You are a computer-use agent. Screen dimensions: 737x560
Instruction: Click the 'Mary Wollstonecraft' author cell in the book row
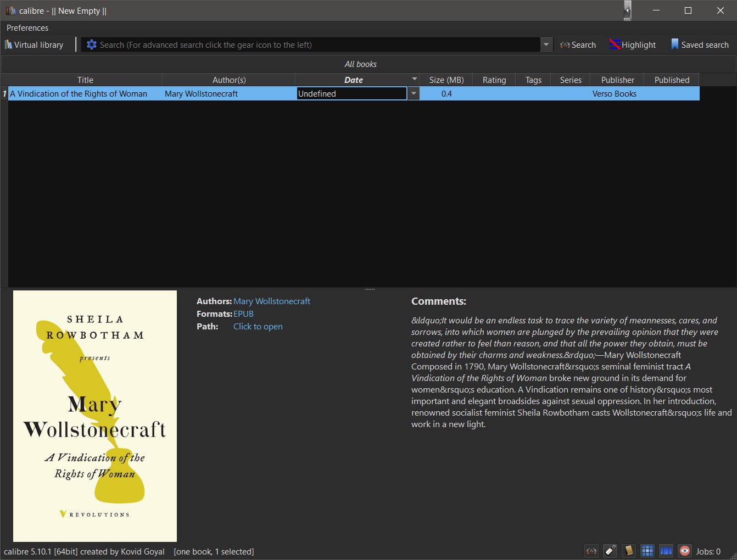point(229,94)
